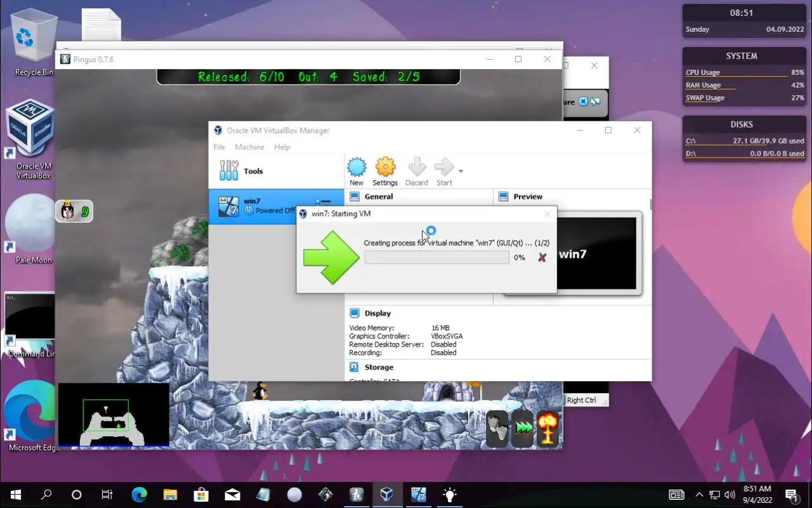The width and height of the screenshot is (812, 508).
Task: Click the SWAP Usage widget row
Action: [x=745, y=98]
